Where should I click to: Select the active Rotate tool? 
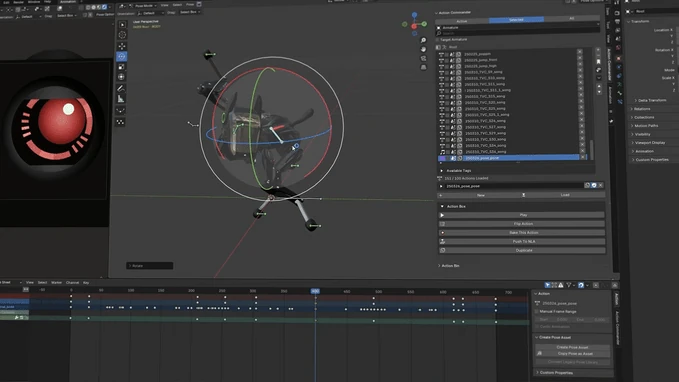click(122, 56)
